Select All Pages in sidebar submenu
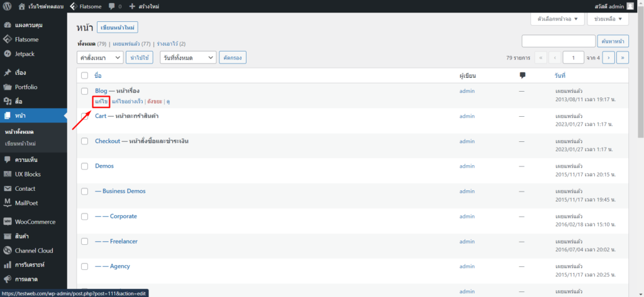The image size is (644, 297). pos(19,132)
